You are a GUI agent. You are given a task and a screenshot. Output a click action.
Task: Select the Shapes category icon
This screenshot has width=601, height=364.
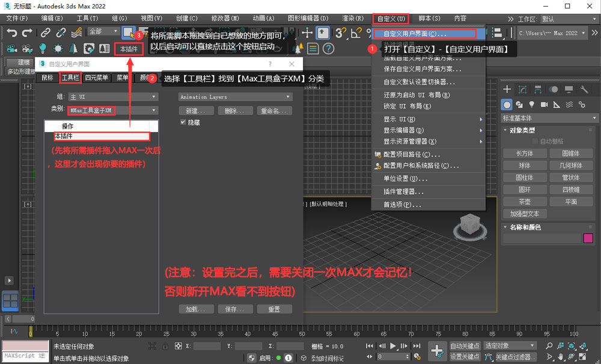pos(519,105)
